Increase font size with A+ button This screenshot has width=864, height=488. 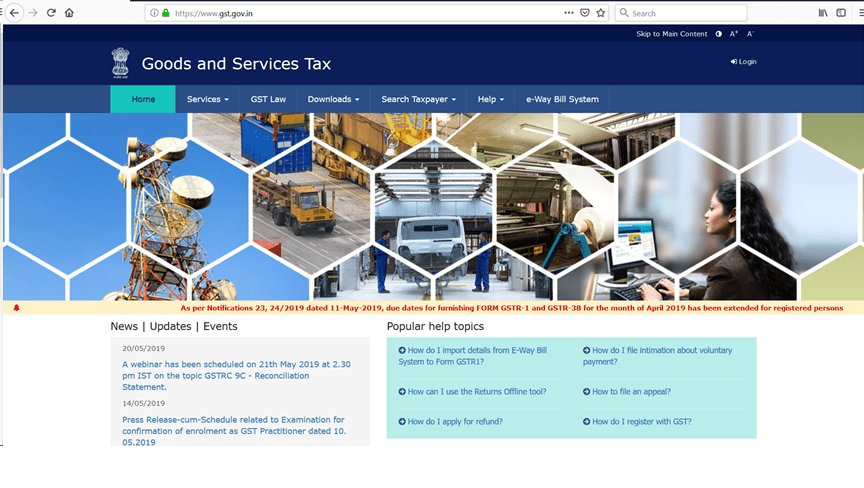pos(734,34)
